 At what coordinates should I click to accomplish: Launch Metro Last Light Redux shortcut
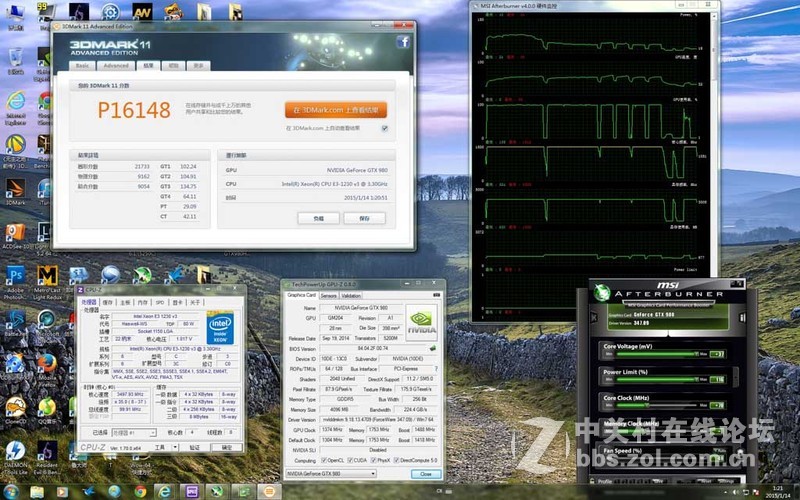point(47,276)
